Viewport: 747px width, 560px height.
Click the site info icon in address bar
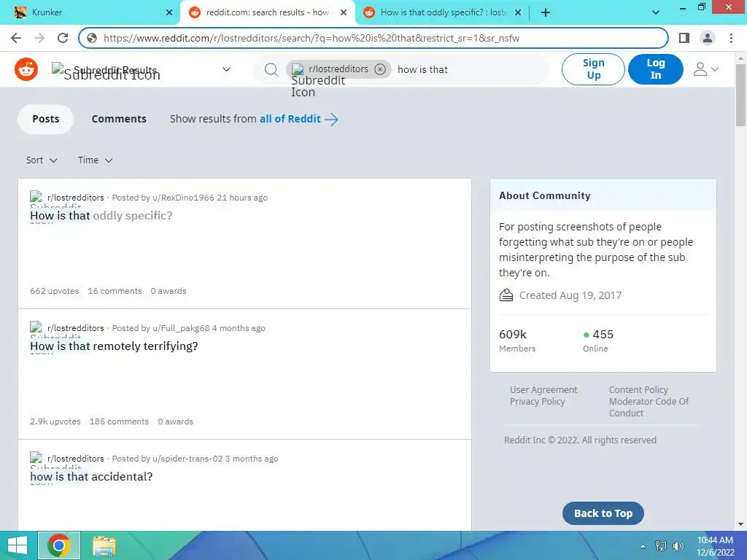92,38
